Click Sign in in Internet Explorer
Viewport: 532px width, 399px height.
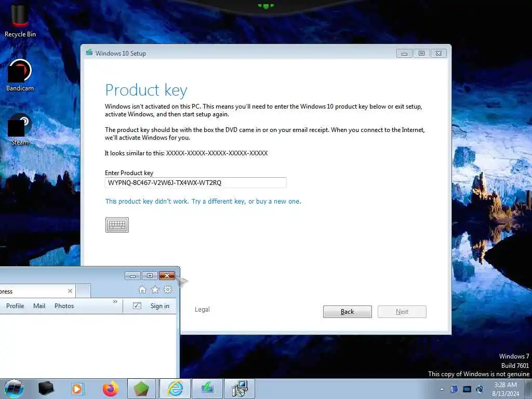point(160,306)
